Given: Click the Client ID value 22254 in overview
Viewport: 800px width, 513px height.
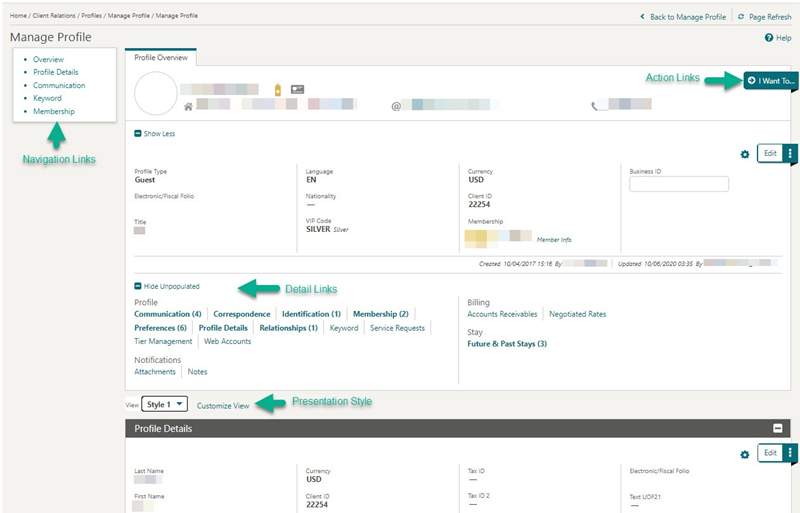Looking at the screenshot, I should 479,205.
